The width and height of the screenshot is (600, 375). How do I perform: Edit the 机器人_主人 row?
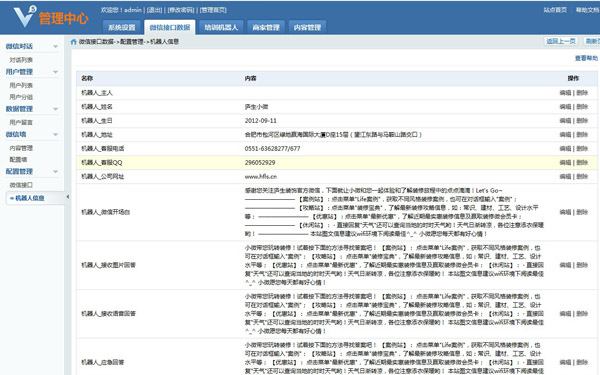click(x=565, y=93)
